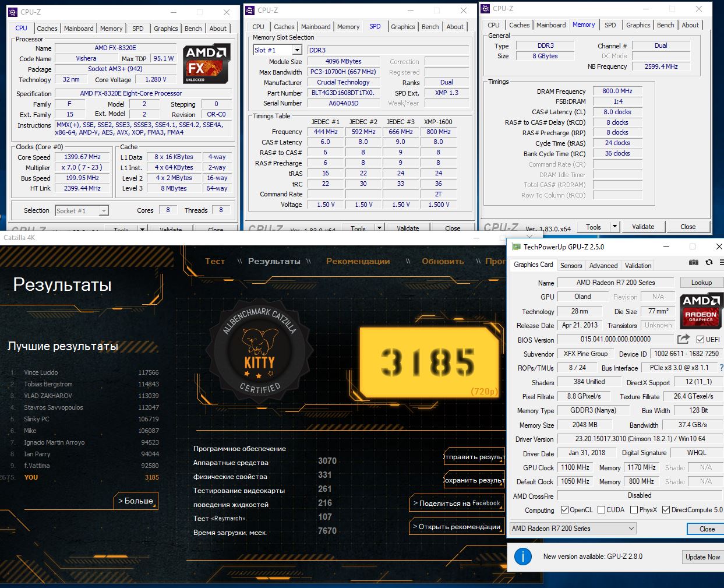Click the Больше button under the top results
The height and width of the screenshot is (588, 724).
136,501
